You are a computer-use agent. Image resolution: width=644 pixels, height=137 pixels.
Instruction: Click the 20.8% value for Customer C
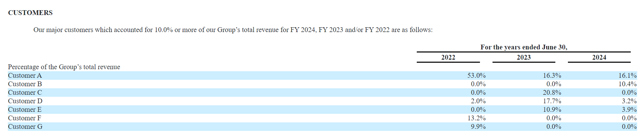[x=552, y=92]
